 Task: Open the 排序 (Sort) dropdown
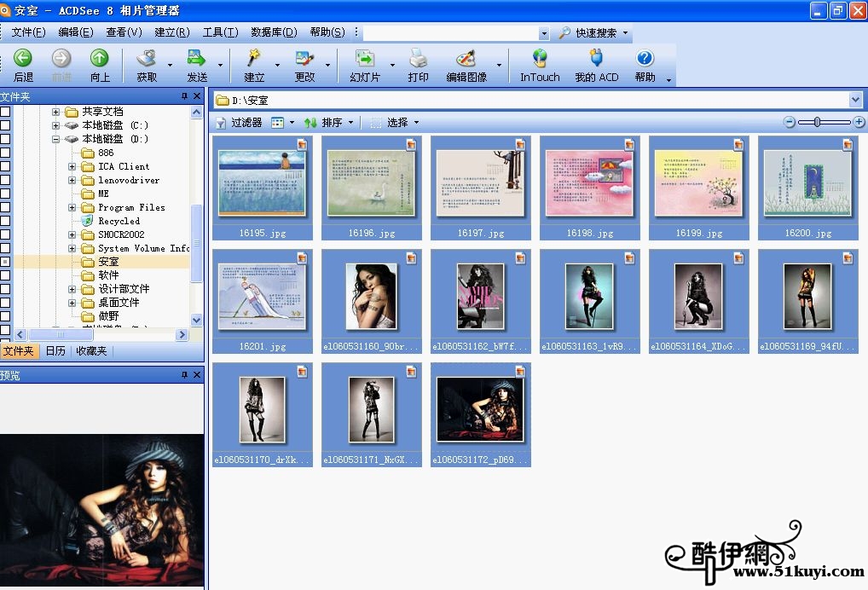click(x=329, y=123)
